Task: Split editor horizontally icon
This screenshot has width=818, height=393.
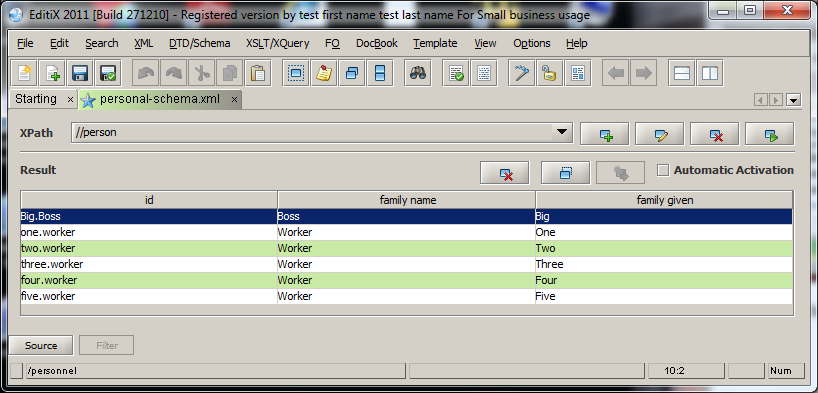Action: point(682,73)
